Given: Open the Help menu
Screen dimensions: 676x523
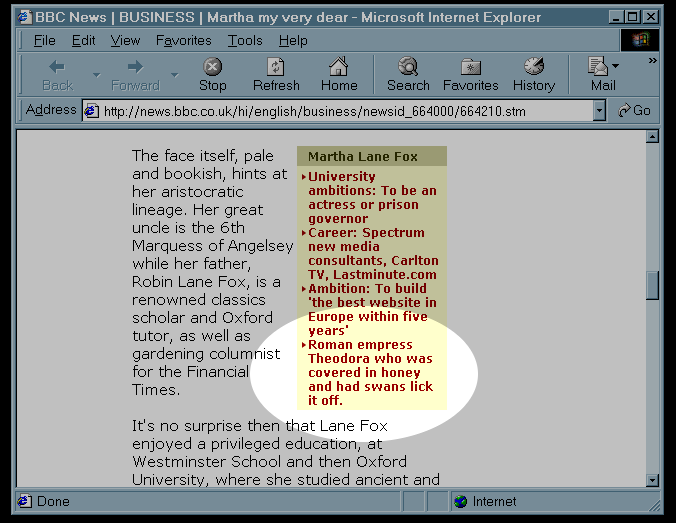Looking at the screenshot, I should [293, 41].
